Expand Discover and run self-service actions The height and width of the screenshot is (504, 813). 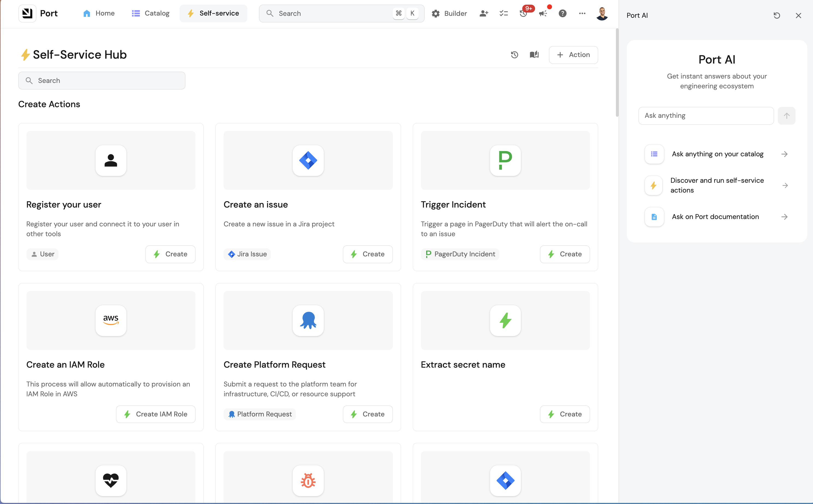(x=717, y=185)
